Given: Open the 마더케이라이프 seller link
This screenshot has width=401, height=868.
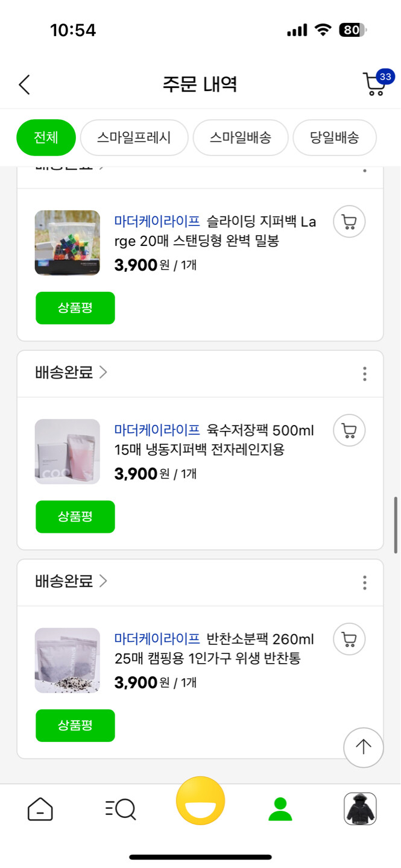Looking at the screenshot, I should tap(157, 221).
